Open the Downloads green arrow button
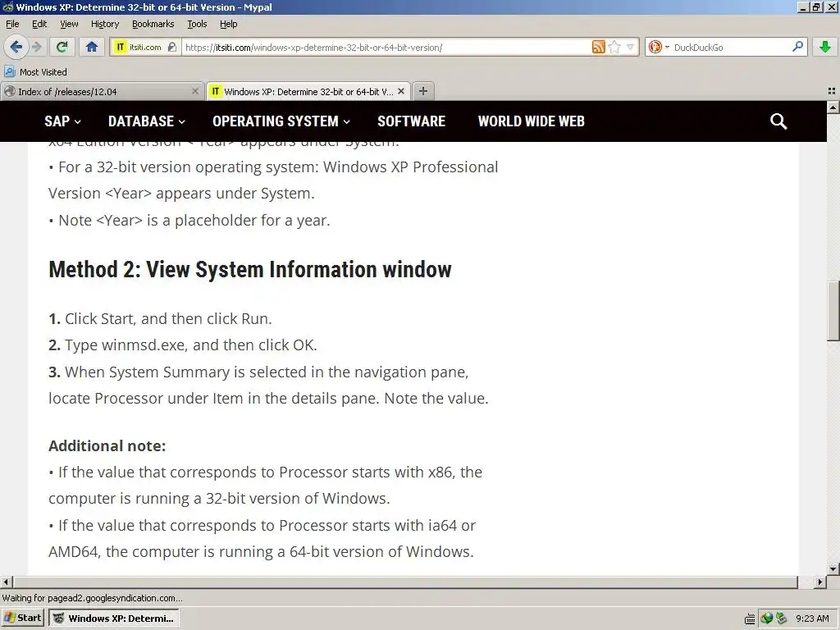Screen dimensions: 840x630 pos(825,47)
